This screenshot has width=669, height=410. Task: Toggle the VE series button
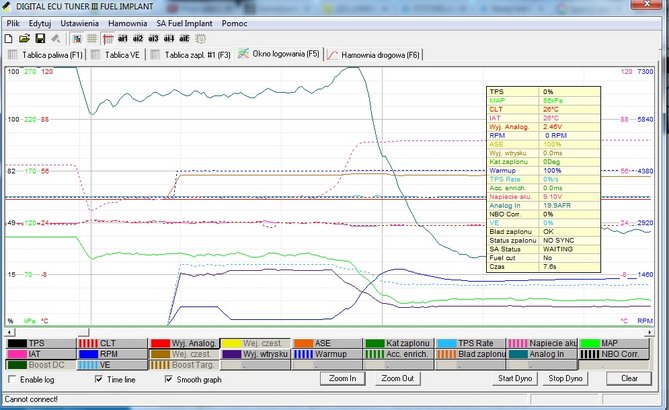[x=113, y=365]
